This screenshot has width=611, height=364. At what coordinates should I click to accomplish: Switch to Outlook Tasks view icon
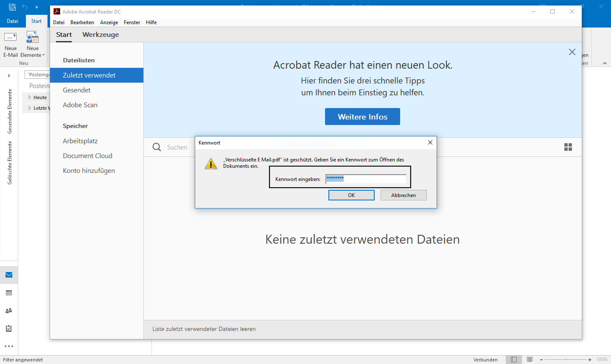[9, 328]
